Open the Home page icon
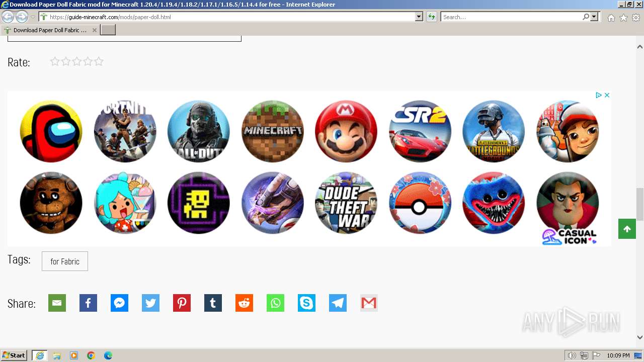 click(611, 18)
